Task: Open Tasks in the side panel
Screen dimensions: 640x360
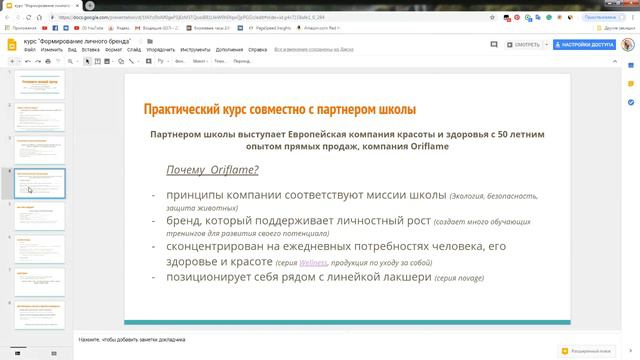Action: (631, 102)
